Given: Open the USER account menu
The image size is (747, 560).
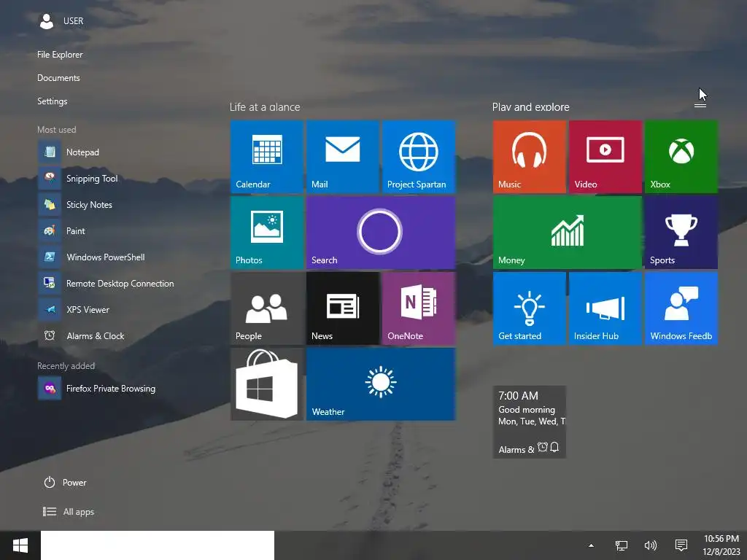Looking at the screenshot, I should [x=61, y=21].
